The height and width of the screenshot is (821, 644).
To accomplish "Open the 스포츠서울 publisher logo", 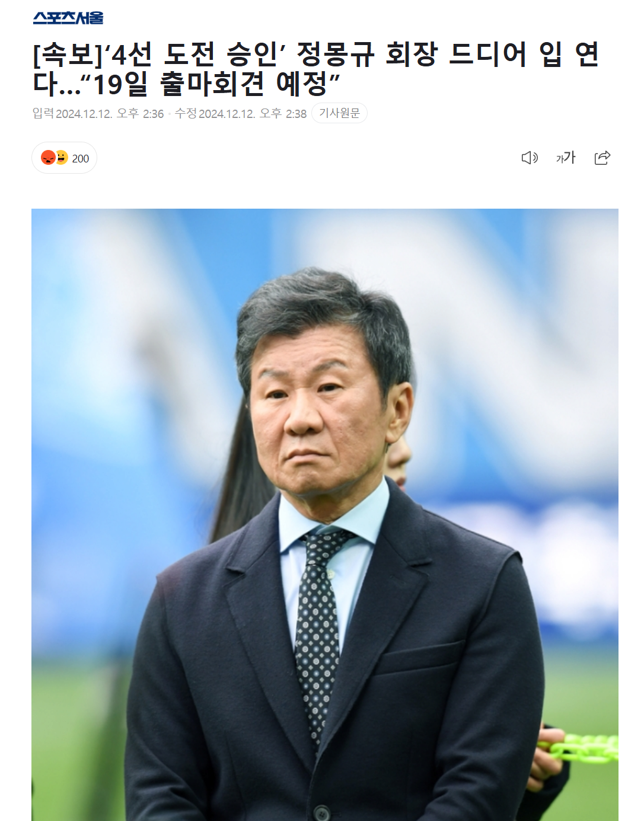I will (68, 18).
